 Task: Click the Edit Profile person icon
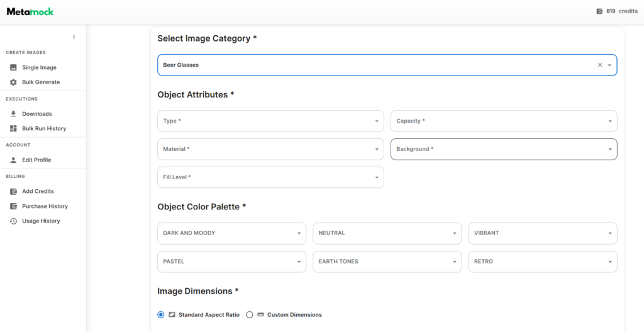tap(13, 160)
